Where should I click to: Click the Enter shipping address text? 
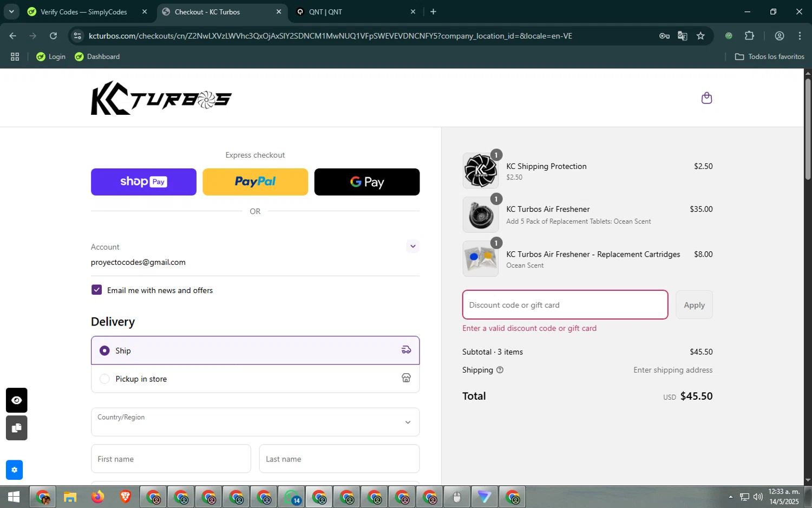[x=673, y=370]
